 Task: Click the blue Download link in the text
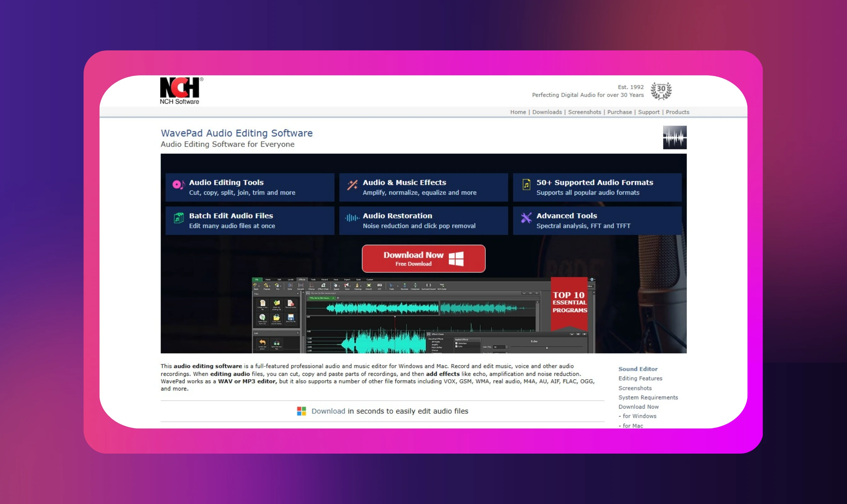click(328, 411)
